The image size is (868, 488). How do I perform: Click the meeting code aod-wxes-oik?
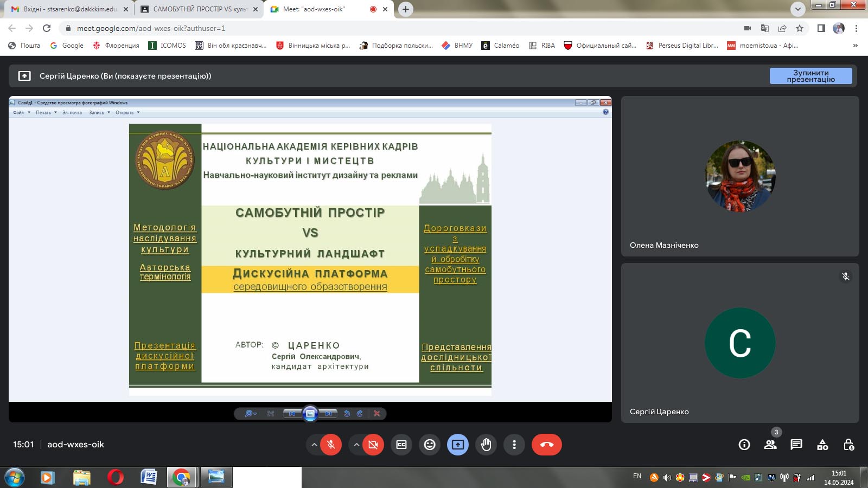tap(75, 445)
